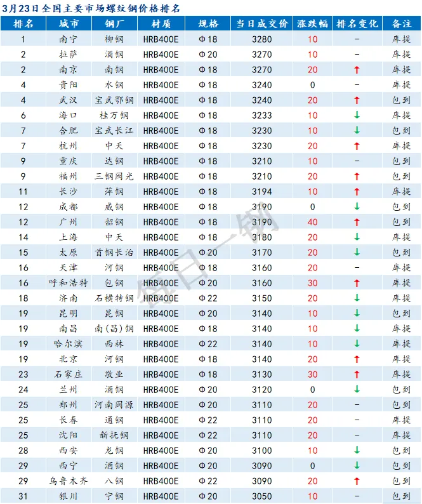Click the city cell 拉萨
This screenshot has height=504, width=422.
(68, 55)
